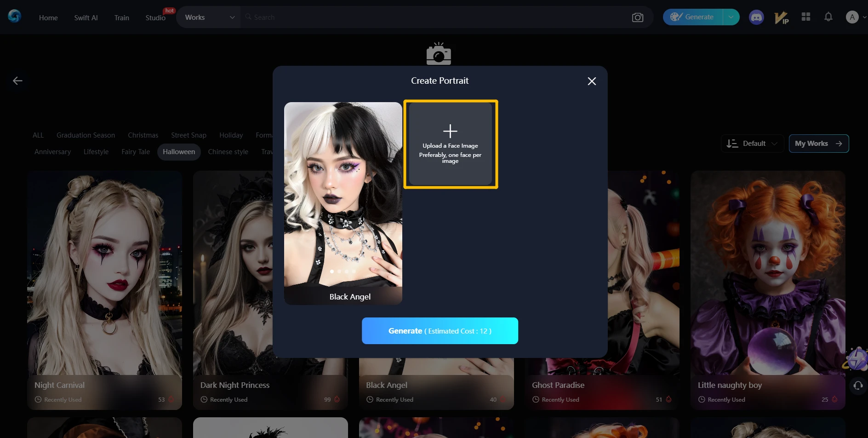Click clock icon on Little naughty boy card
The height and width of the screenshot is (438, 868).
tap(702, 399)
